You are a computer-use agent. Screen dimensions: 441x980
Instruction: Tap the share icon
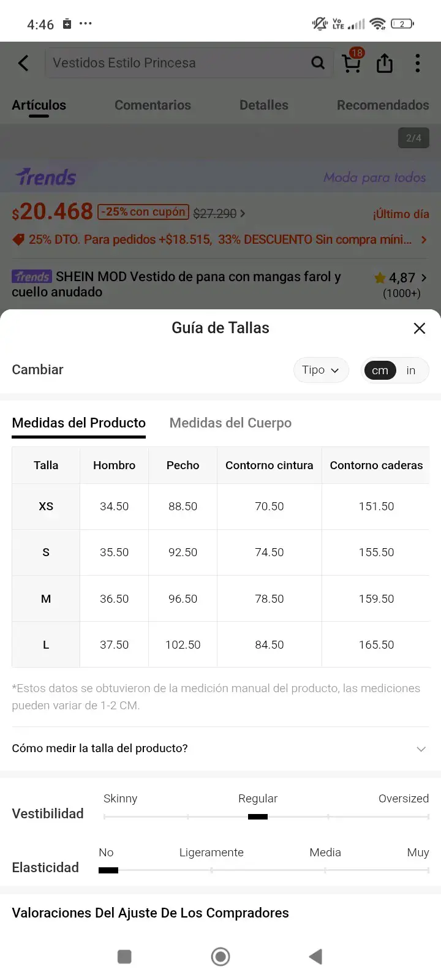point(385,62)
